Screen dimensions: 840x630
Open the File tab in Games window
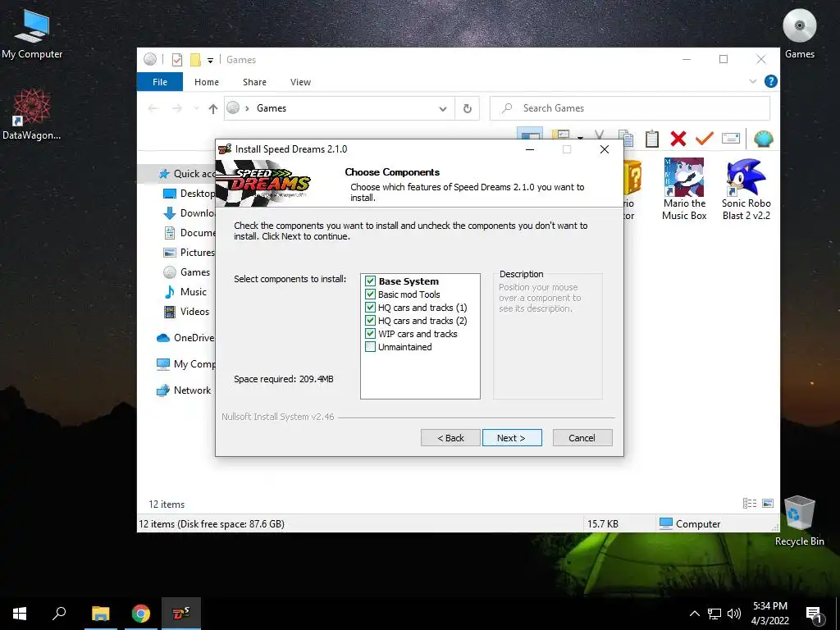(x=160, y=82)
